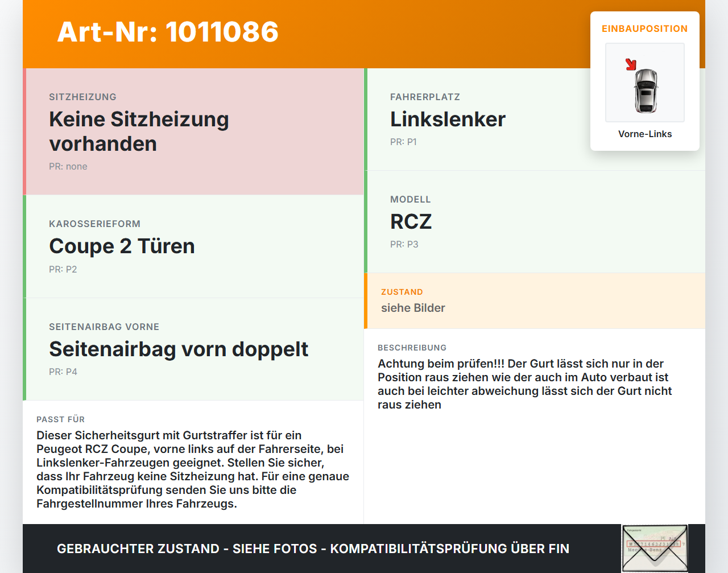The height and width of the screenshot is (573, 728).
Task: Click the 'Dieser Sicherheitsgurt mit Gurtstraffer' paragraph
Action: pos(193,469)
